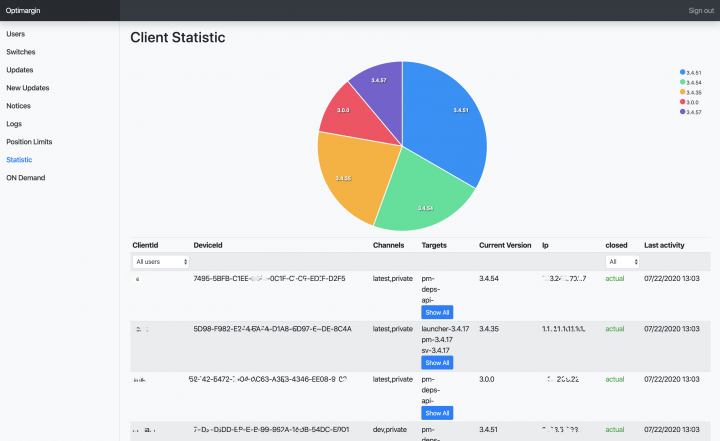This screenshot has height=441, width=720.
Task: Click Show All for the 3.4.54 client
Action: coord(437,312)
